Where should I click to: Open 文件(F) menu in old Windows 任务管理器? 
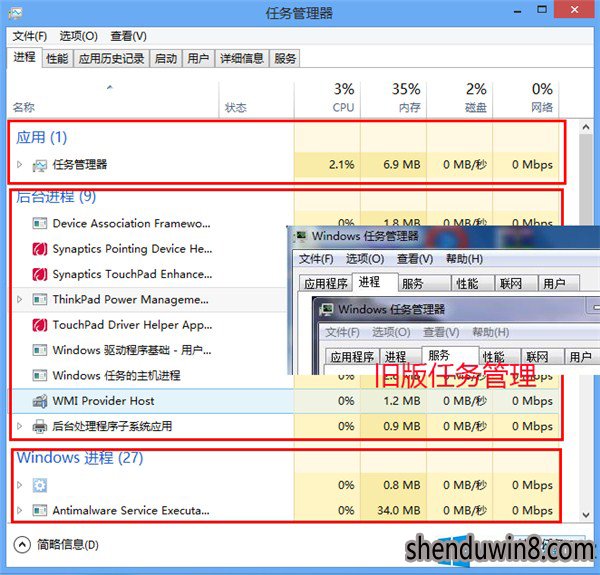(x=316, y=259)
